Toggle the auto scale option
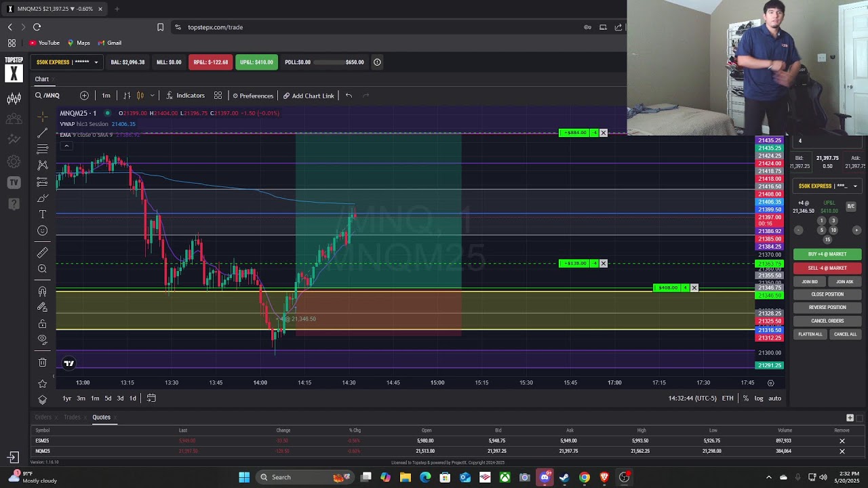 click(x=774, y=399)
